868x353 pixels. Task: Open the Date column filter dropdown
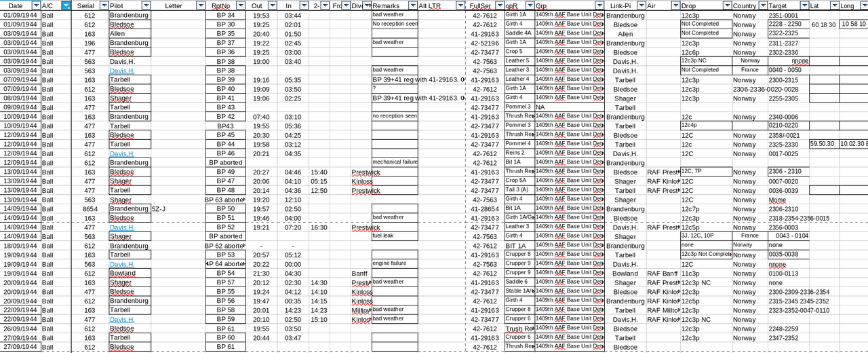[x=36, y=5]
